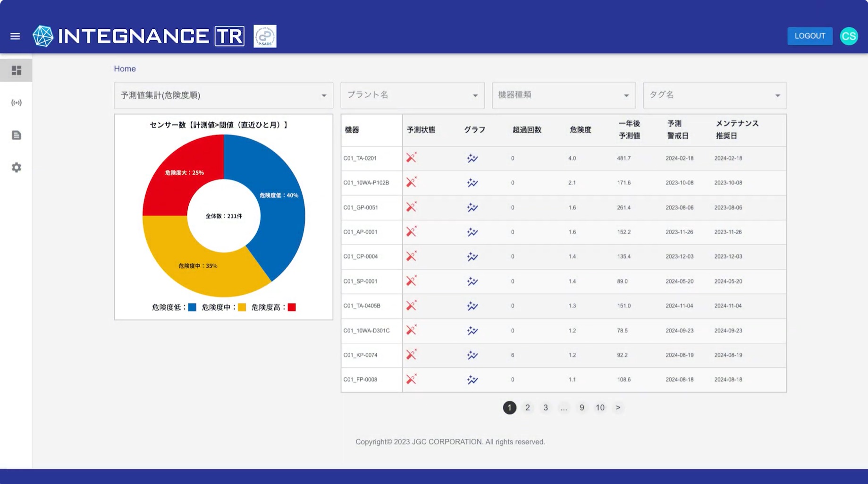Click the dashboard icon in sidebar
868x484 pixels.
pyautogui.click(x=17, y=70)
